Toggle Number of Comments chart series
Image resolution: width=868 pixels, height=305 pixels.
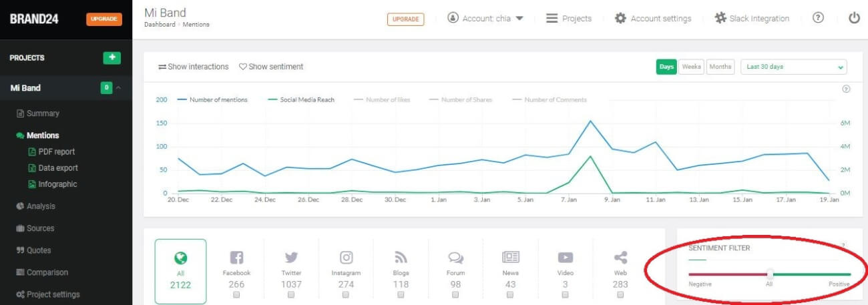pos(550,99)
